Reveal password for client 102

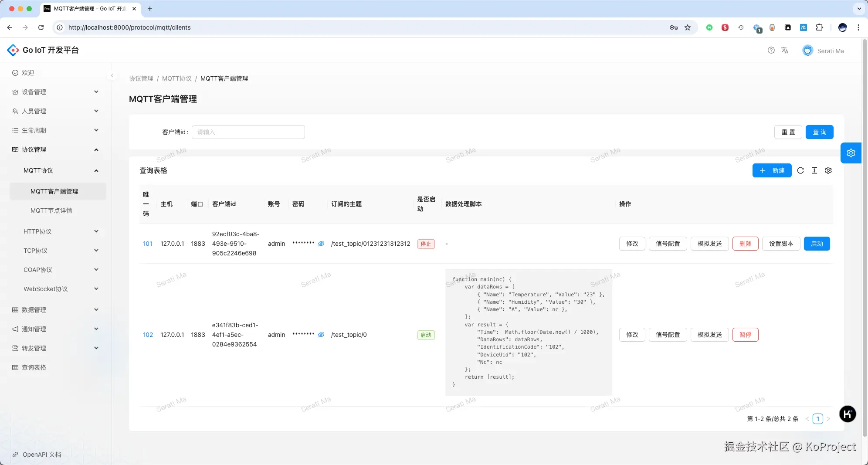[x=321, y=335]
